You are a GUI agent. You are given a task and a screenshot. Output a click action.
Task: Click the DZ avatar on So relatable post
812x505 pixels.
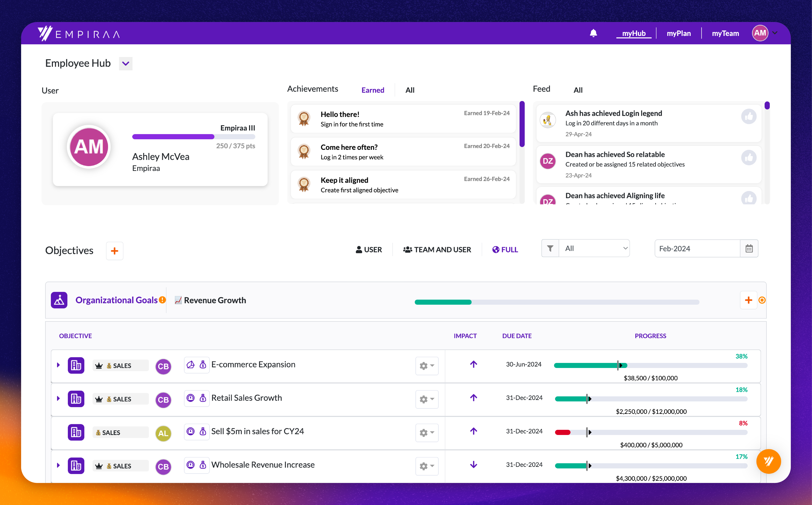click(x=548, y=161)
